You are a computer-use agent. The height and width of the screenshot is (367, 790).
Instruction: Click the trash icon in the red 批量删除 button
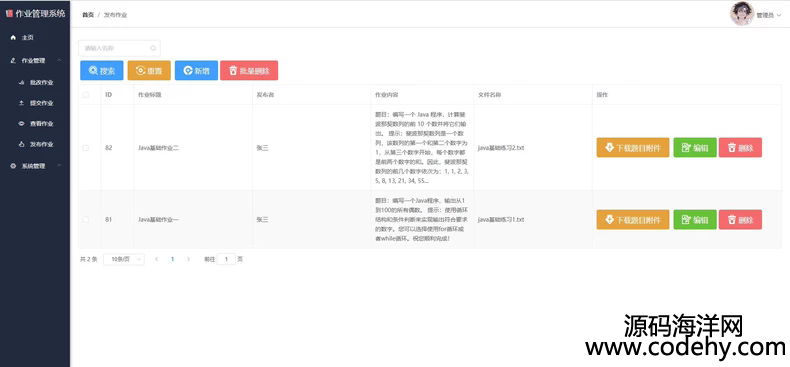pos(233,71)
